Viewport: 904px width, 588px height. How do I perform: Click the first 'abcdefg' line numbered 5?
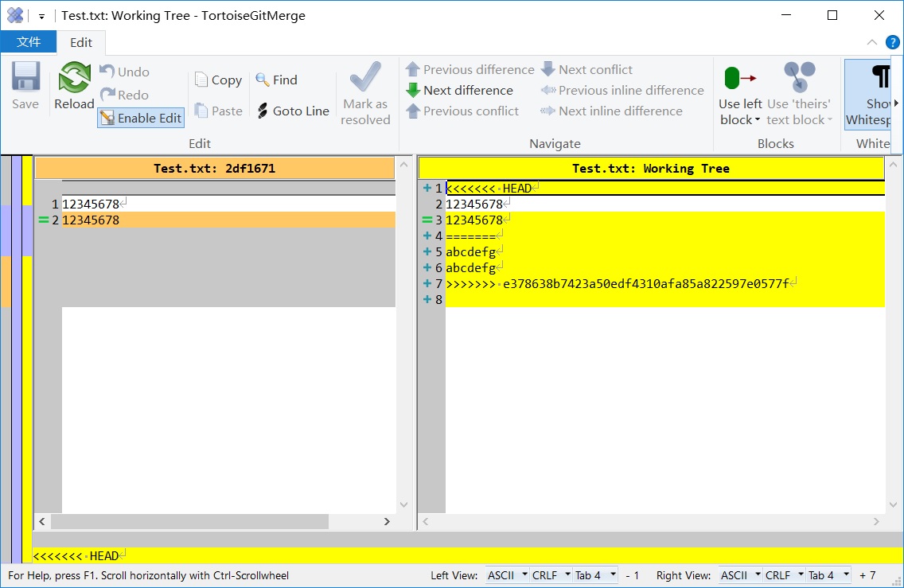tap(664, 252)
